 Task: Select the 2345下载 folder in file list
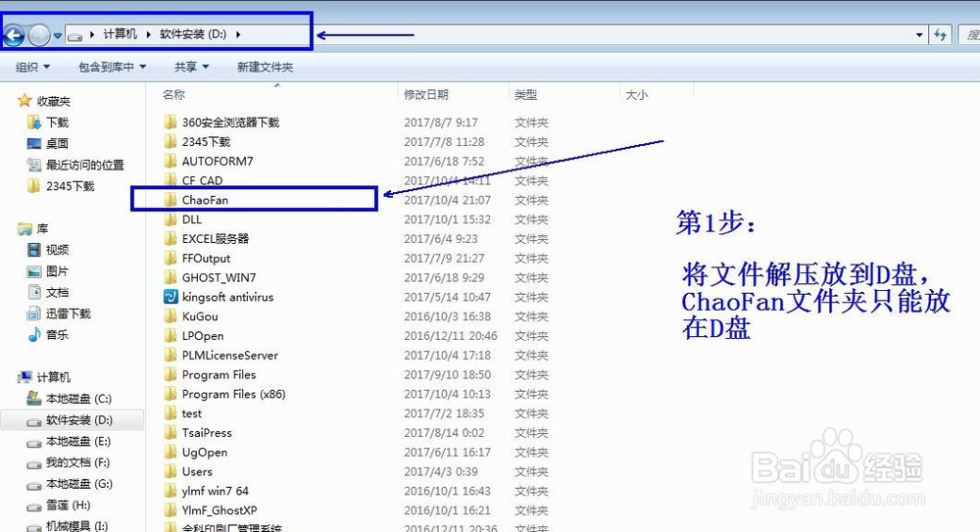(206, 141)
